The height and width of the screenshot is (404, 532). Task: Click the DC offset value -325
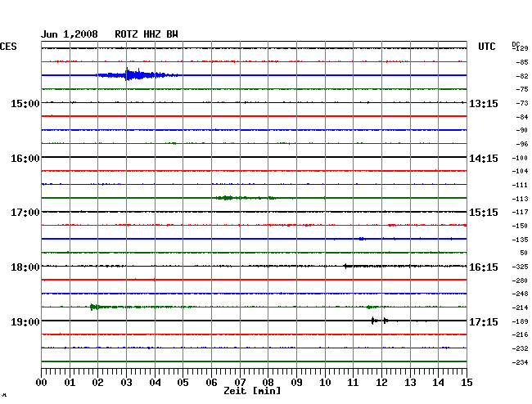[x=520, y=267]
